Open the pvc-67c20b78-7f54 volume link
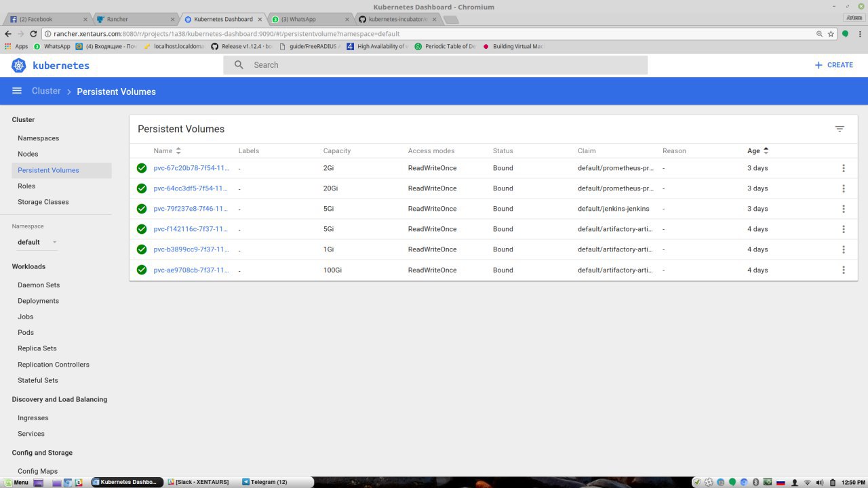This screenshot has width=868, height=488. tap(191, 168)
